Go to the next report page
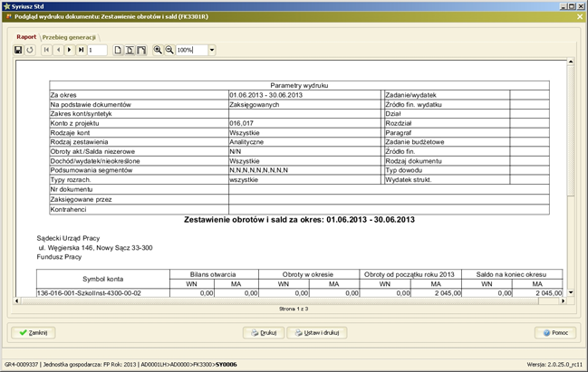This screenshot has width=588, height=372. pos(70,50)
